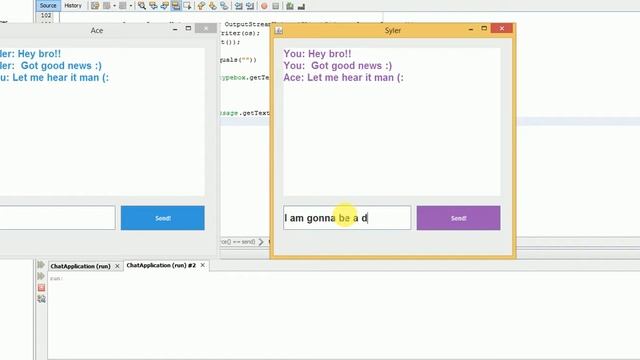Image resolution: width=640 pixels, height=360 pixels.
Task: Maximize the Ace chat window
Action: (x=188, y=29)
